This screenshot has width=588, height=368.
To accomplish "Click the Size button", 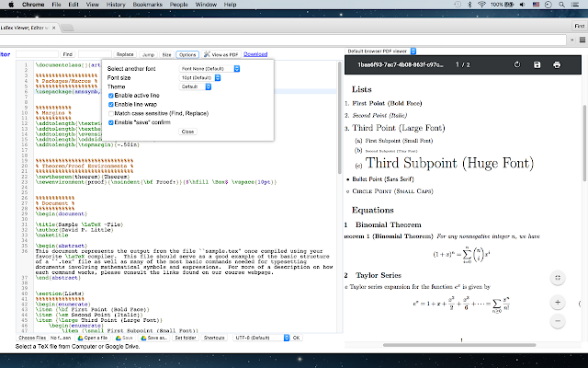I will tap(166, 54).
